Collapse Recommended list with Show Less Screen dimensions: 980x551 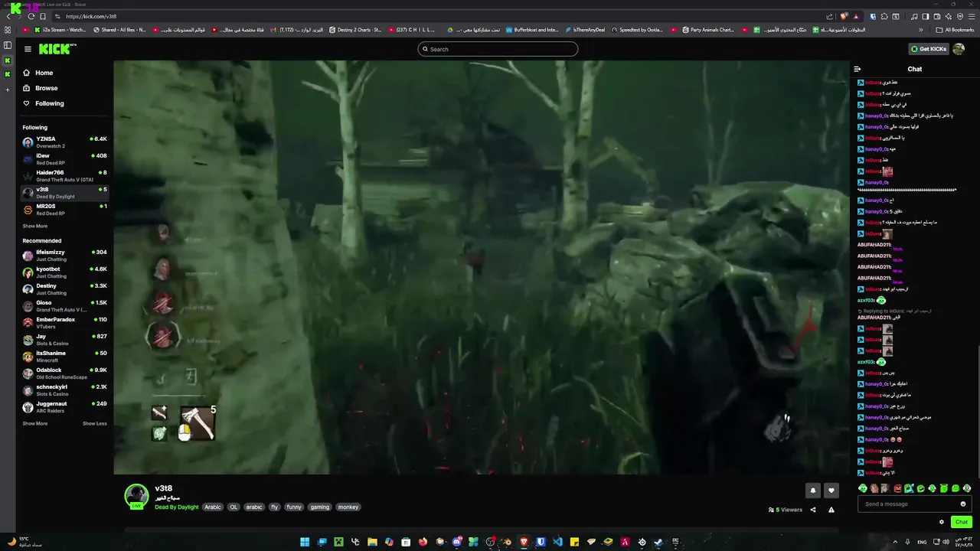tap(95, 423)
